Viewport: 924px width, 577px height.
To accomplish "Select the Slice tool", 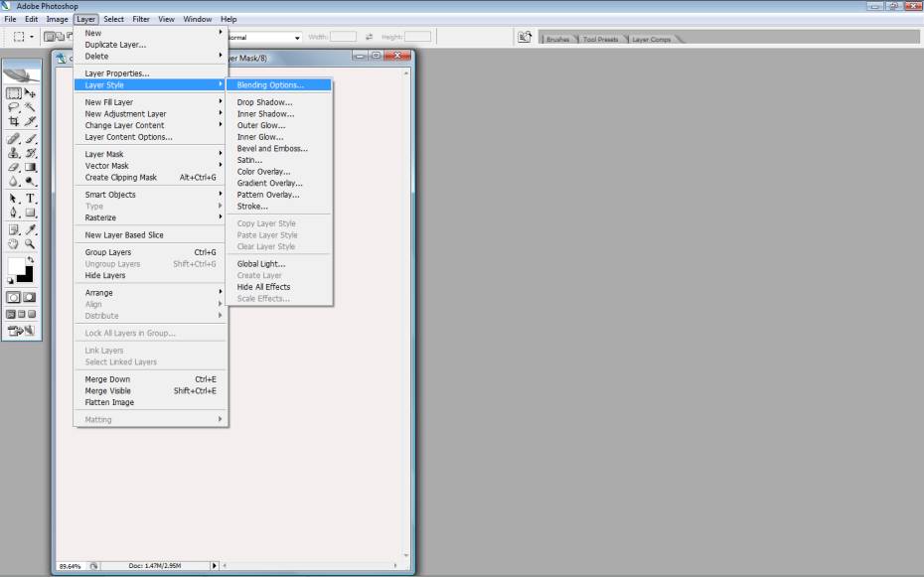I will click(x=30, y=122).
